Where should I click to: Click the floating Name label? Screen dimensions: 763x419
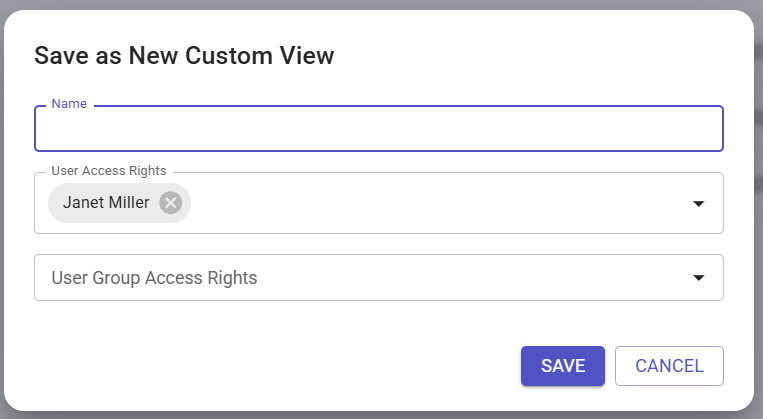[69, 104]
